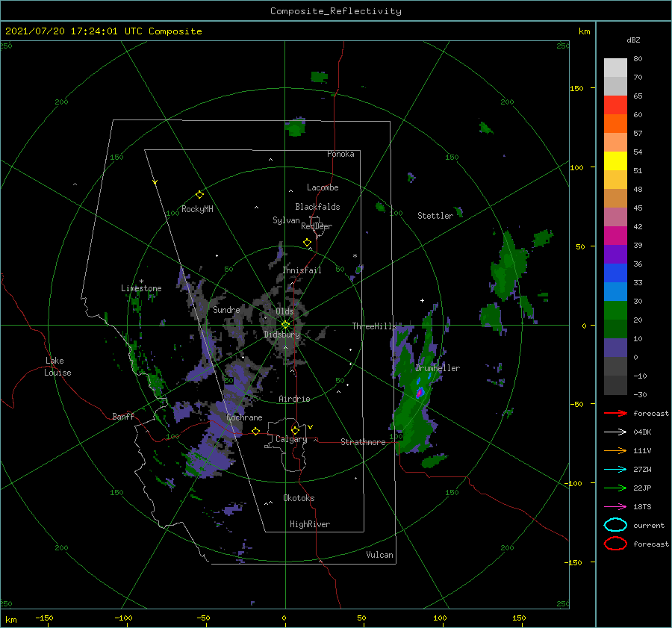Image resolution: width=672 pixels, height=628 pixels.
Task: Click the dBZ legend heading
Action: click(633, 40)
